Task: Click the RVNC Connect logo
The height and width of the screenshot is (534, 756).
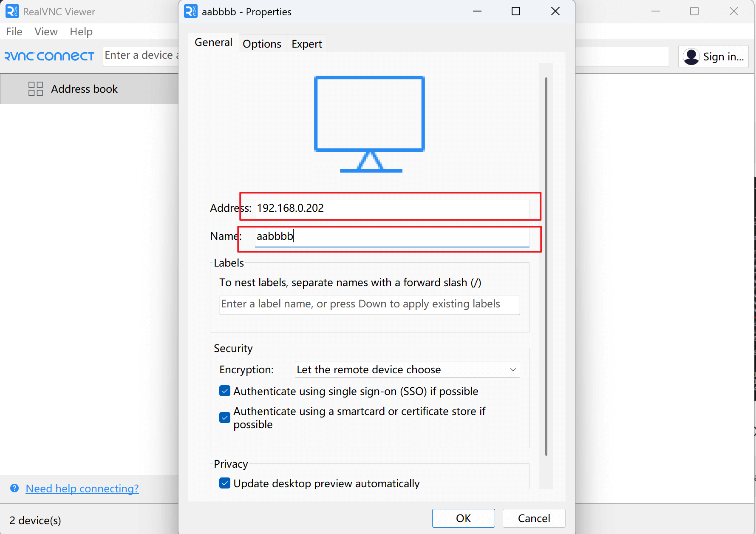Action: pos(49,56)
